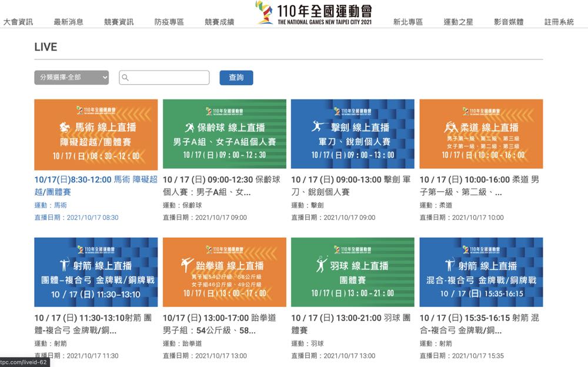Open the 10:00-16:00 柔道 title link
588x367 pixels.
tap(480, 186)
